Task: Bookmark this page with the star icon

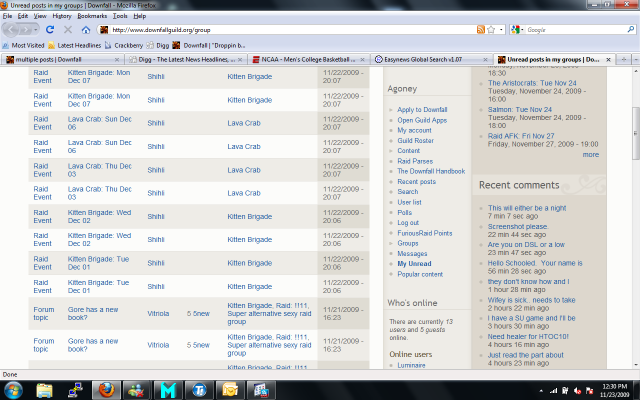Action: coord(491,29)
